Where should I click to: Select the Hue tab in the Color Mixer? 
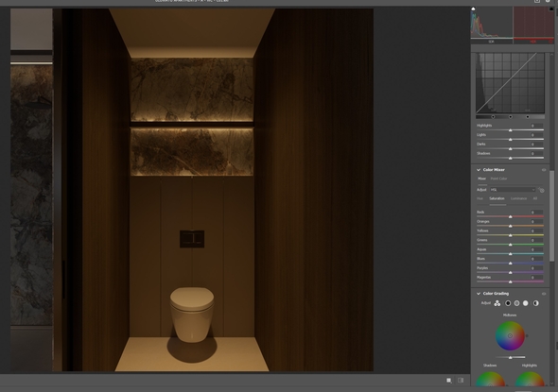click(480, 198)
